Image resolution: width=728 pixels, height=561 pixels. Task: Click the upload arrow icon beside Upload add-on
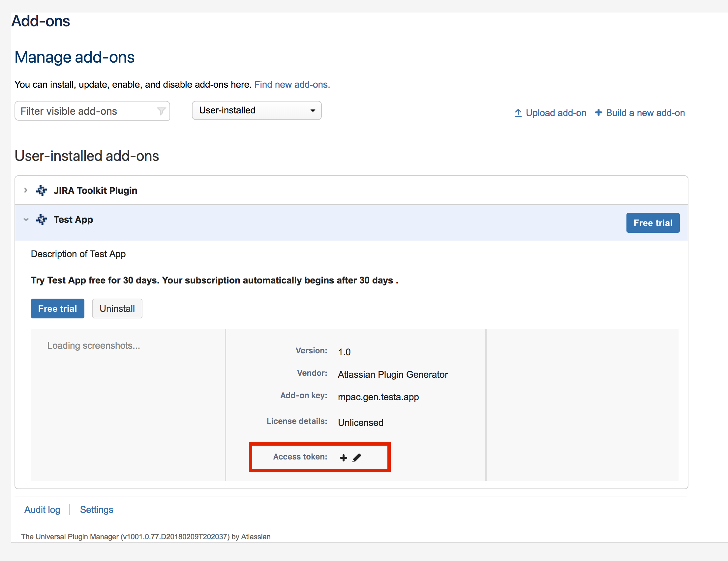[x=518, y=113]
